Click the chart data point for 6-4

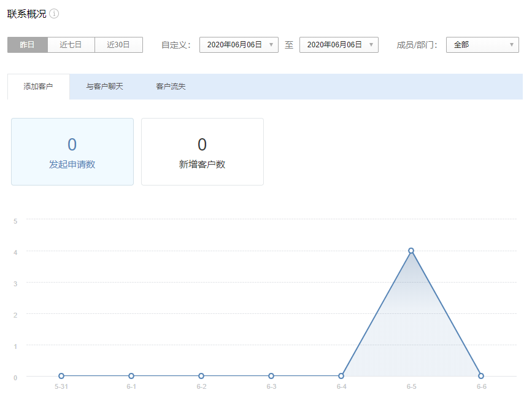[341, 376]
